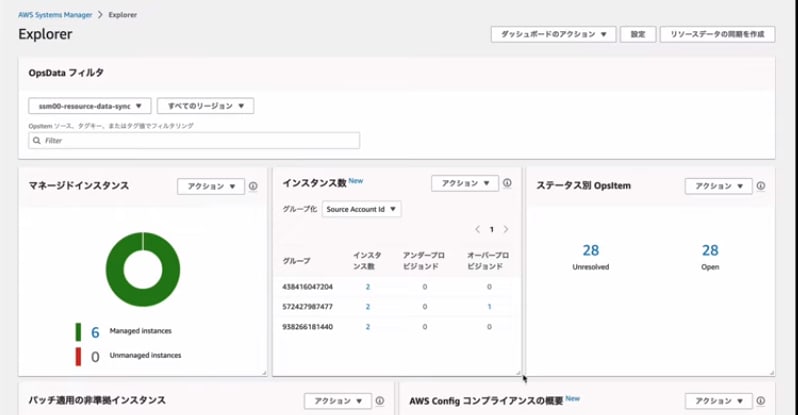798x415 pixels.
Task: Click instance count 2 for account 572427987477
Action: pyautogui.click(x=367, y=307)
